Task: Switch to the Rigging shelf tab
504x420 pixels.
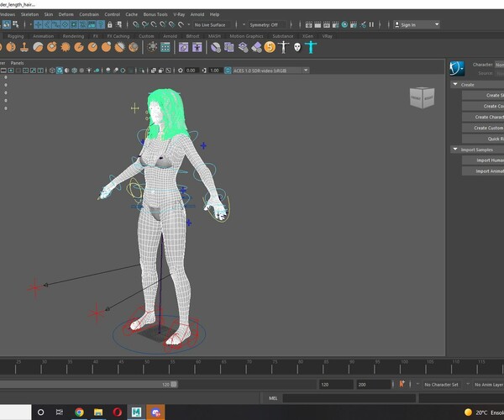Action: point(15,36)
